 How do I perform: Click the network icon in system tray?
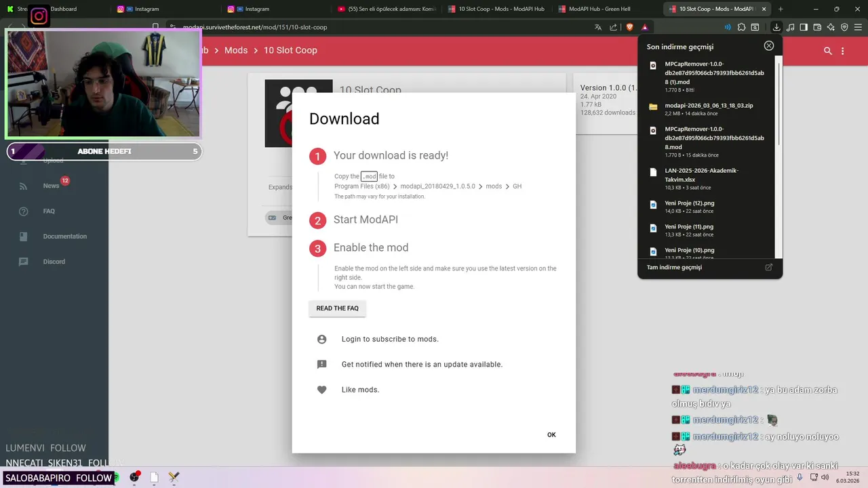click(814, 477)
